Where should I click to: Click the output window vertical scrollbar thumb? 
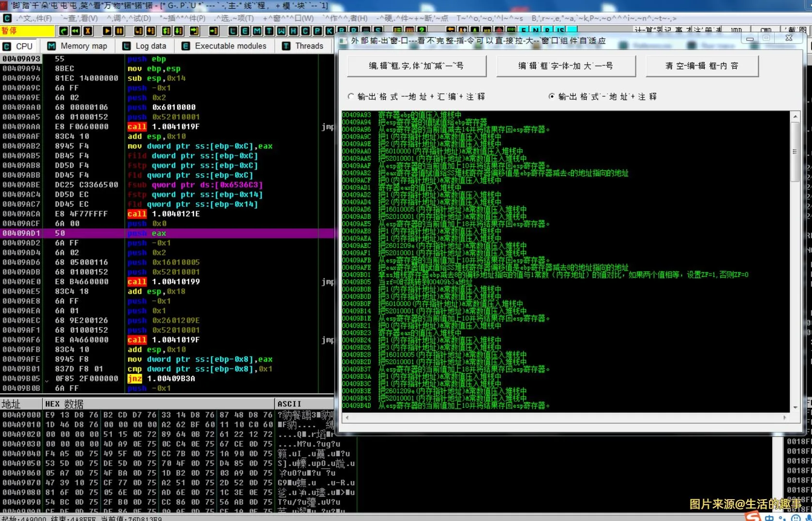795,151
